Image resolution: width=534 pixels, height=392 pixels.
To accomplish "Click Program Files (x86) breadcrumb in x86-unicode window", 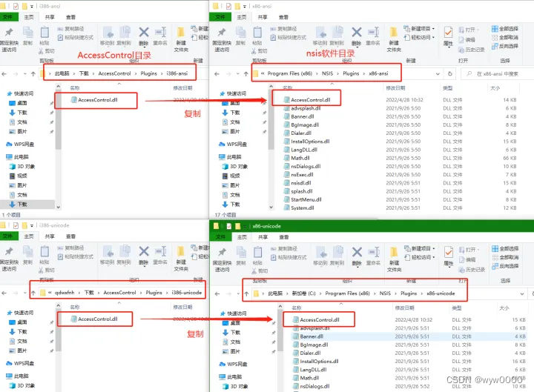I will (347, 293).
